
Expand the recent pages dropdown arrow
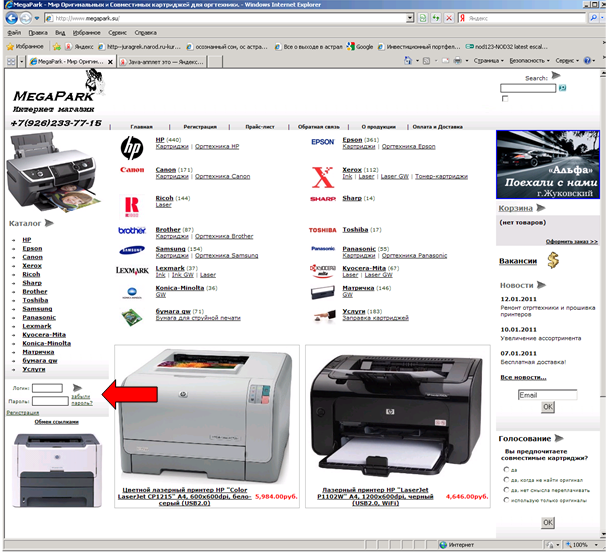coord(37,18)
